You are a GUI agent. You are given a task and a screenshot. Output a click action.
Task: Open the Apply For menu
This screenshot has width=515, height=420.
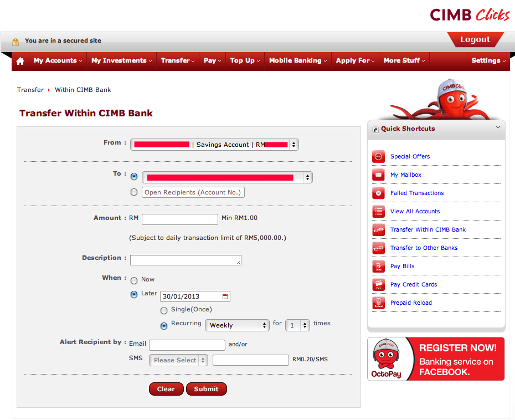(x=355, y=61)
